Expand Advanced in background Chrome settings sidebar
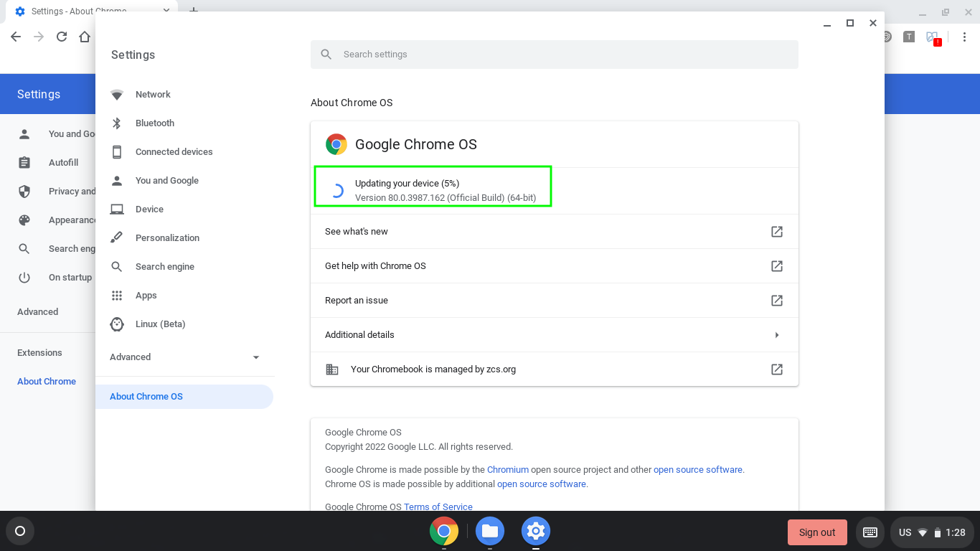Image resolution: width=980 pixels, height=551 pixels. click(38, 312)
